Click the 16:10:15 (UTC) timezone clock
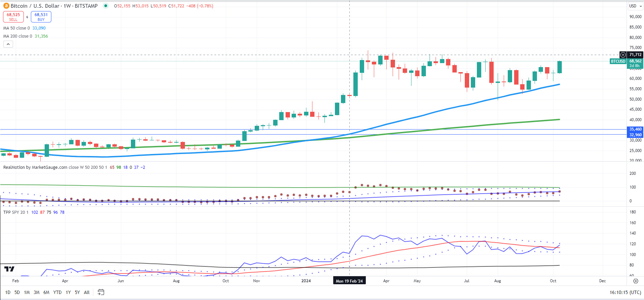 pos(625,292)
